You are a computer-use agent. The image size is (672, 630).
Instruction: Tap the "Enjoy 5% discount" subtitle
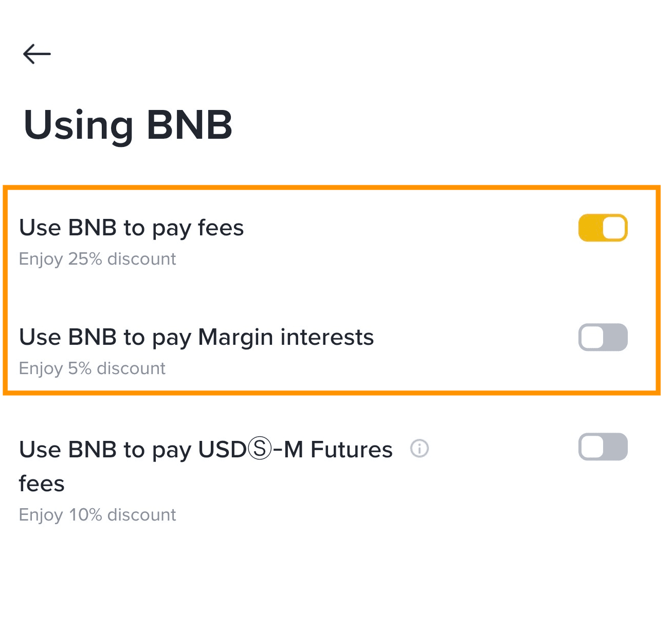(x=92, y=368)
